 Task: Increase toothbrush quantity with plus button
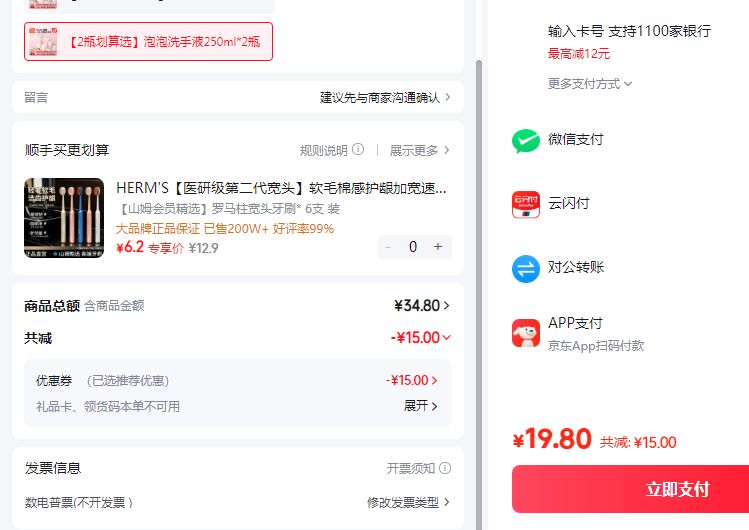[438, 247]
